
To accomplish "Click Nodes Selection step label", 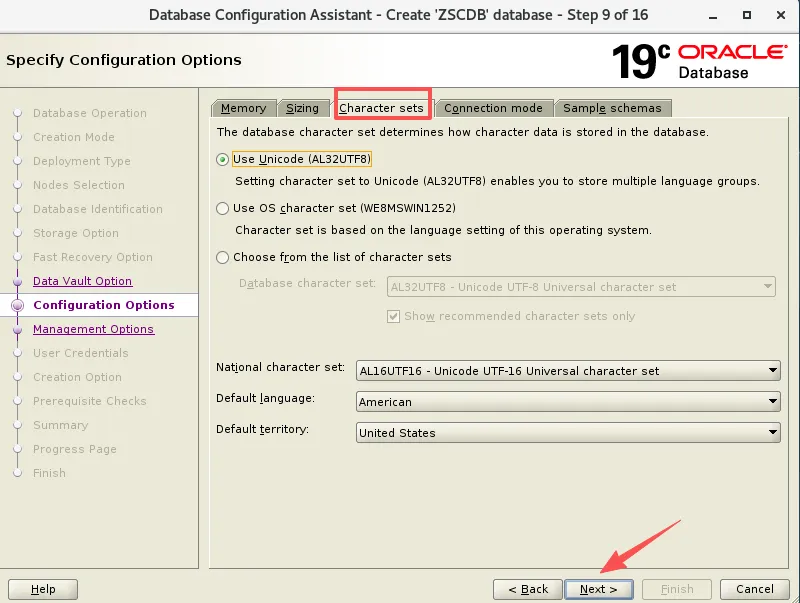I will [79, 185].
